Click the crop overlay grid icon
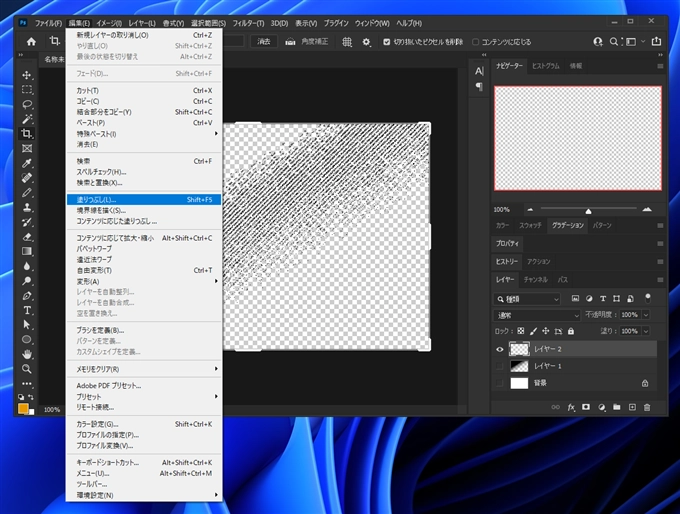 click(347, 42)
